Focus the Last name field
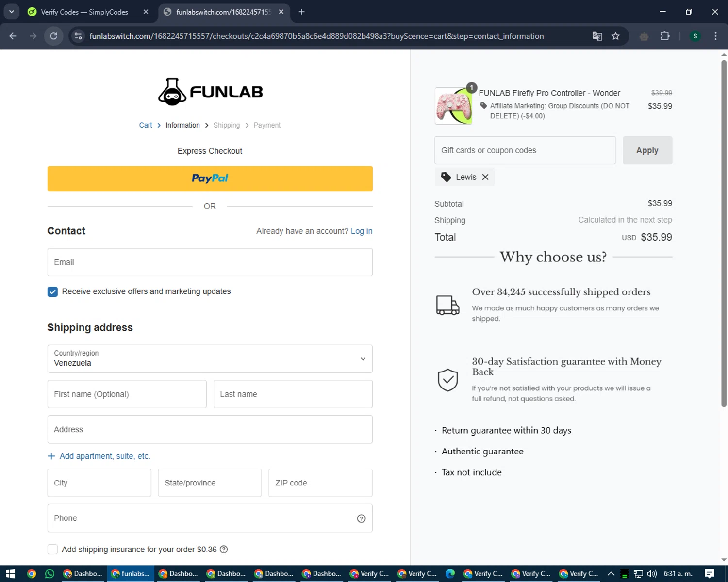Image resolution: width=728 pixels, height=582 pixels. pyautogui.click(x=293, y=394)
